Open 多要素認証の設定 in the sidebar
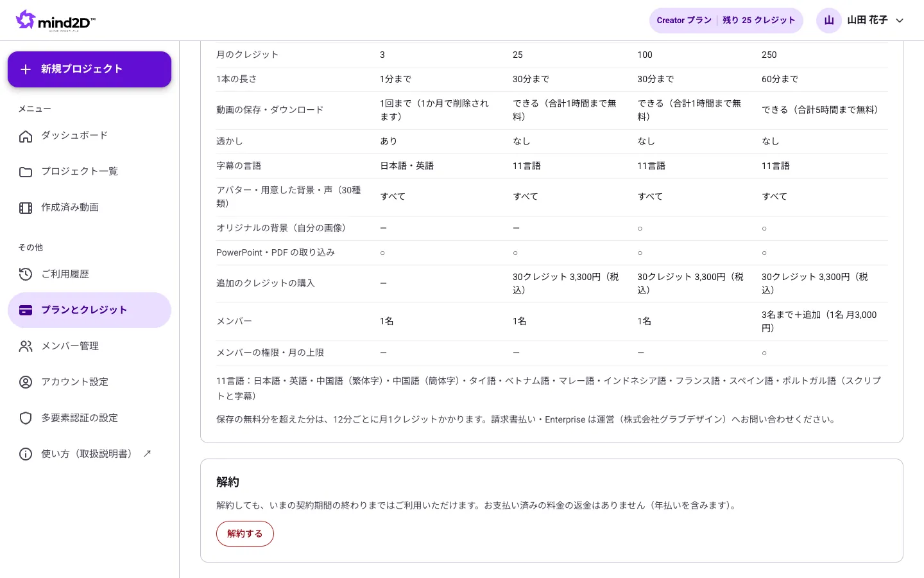The image size is (924, 578). click(89, 418)
